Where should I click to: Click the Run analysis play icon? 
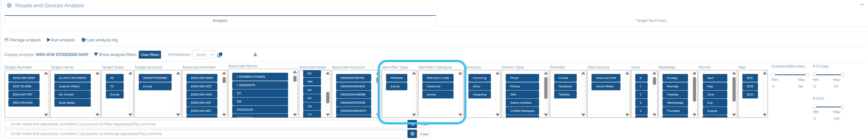(48, 40)
